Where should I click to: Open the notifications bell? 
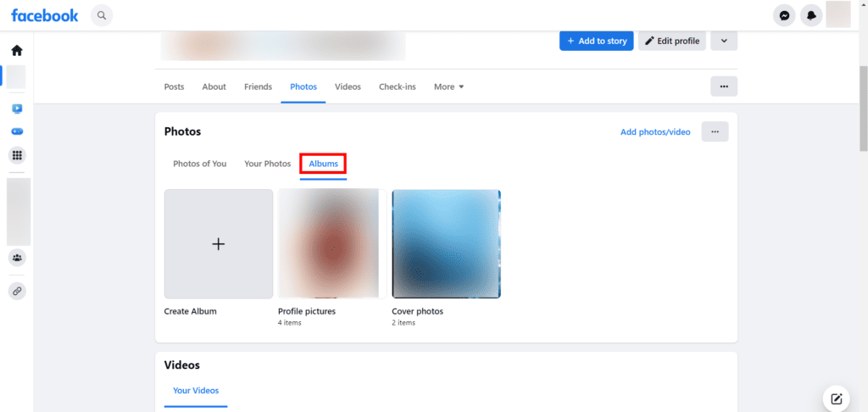point(811,16)
